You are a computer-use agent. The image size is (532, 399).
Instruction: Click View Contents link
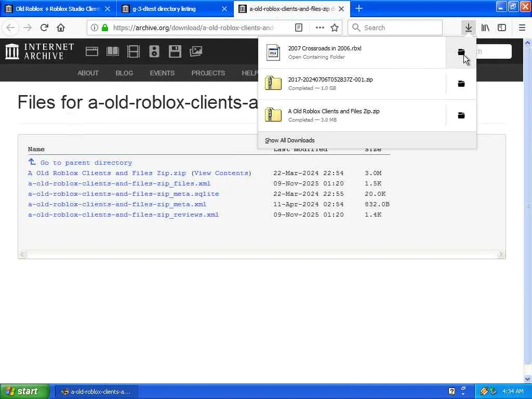221,173
